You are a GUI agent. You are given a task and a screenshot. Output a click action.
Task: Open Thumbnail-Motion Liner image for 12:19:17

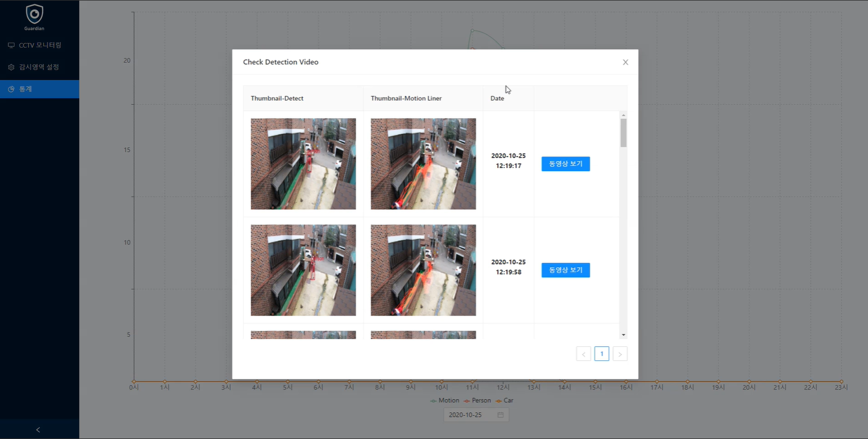coord(424,164)
